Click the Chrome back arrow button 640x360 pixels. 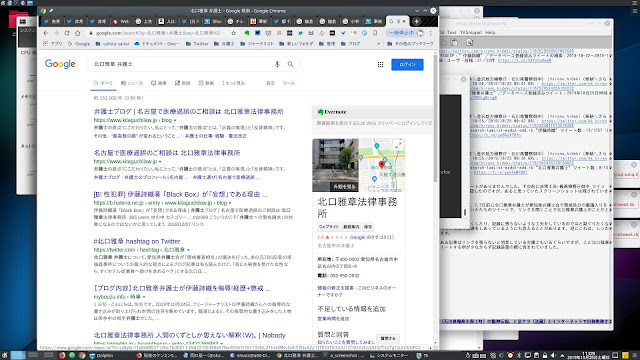point(46,33)
